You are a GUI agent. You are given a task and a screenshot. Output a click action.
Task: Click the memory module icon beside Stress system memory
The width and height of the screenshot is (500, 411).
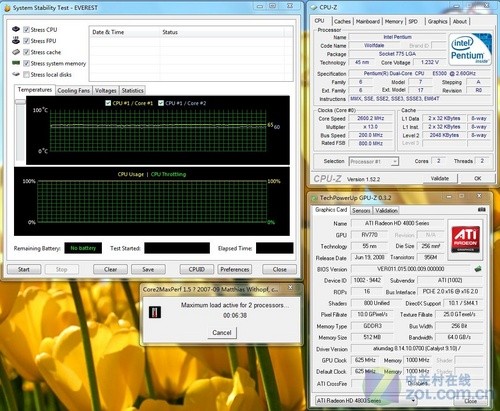click(x=16, y=63)
